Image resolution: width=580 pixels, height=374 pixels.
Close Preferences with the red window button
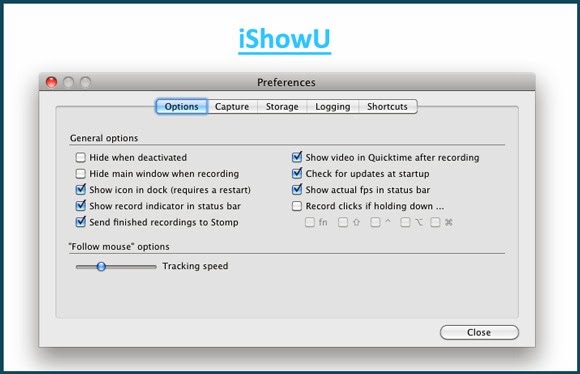[x=51, y=82]
